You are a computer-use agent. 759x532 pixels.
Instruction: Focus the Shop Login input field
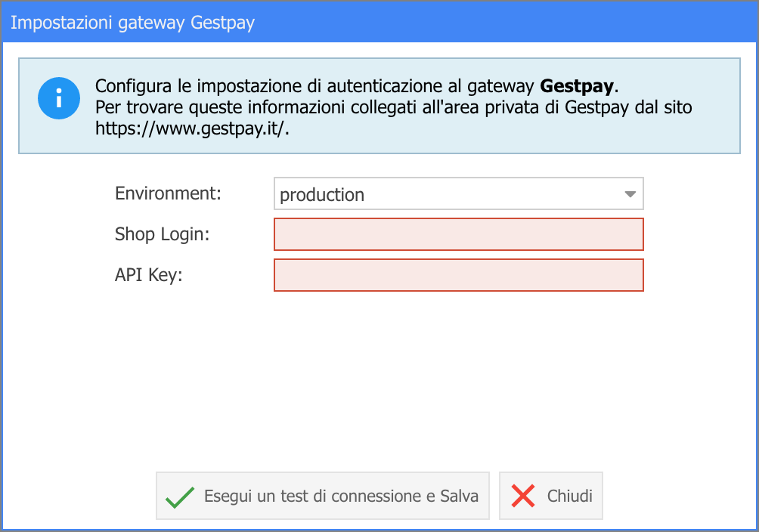click(458, 234)
